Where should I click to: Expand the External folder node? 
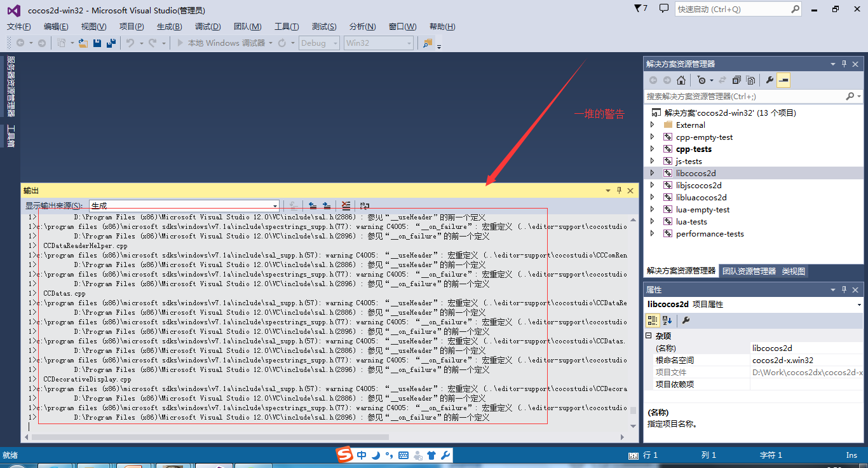(652, 125)
